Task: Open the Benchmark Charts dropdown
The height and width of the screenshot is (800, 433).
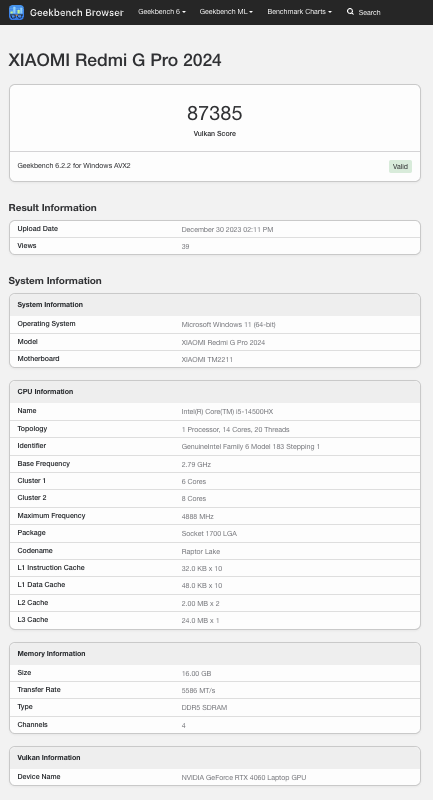Action: pyautogui.click(x=299, y=12)
